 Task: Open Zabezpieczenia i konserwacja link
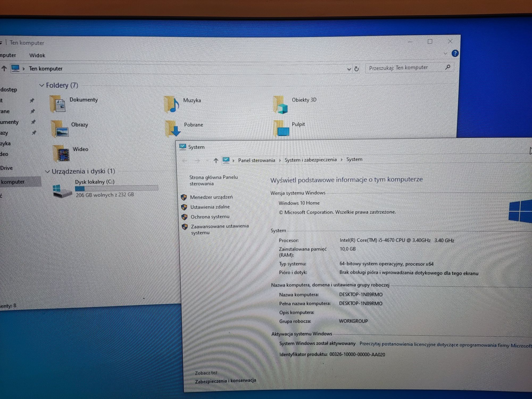[x=226, y=381]
